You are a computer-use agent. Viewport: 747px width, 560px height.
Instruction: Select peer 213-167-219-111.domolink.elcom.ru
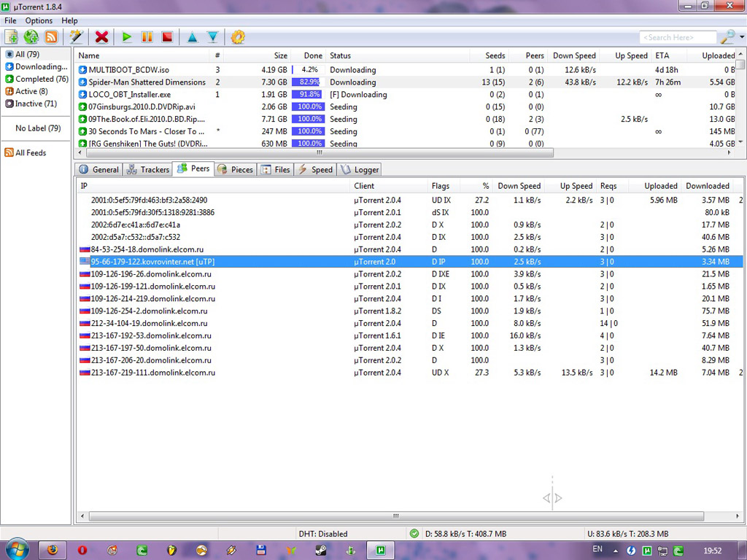(x=410, y=373)
